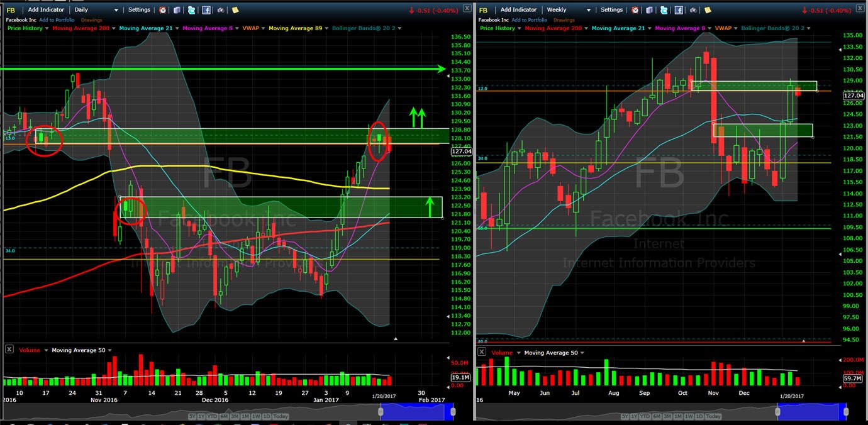The width and height of the screenshot is (868, 425).
Task: Click the documents copy icon in weekly chart
Action: (x=650, y=10)
